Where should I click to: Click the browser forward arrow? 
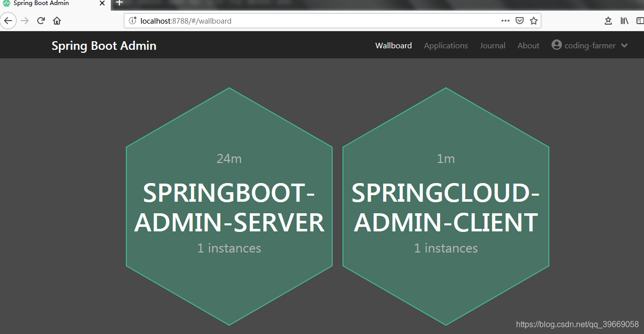(x=25, y=21)
